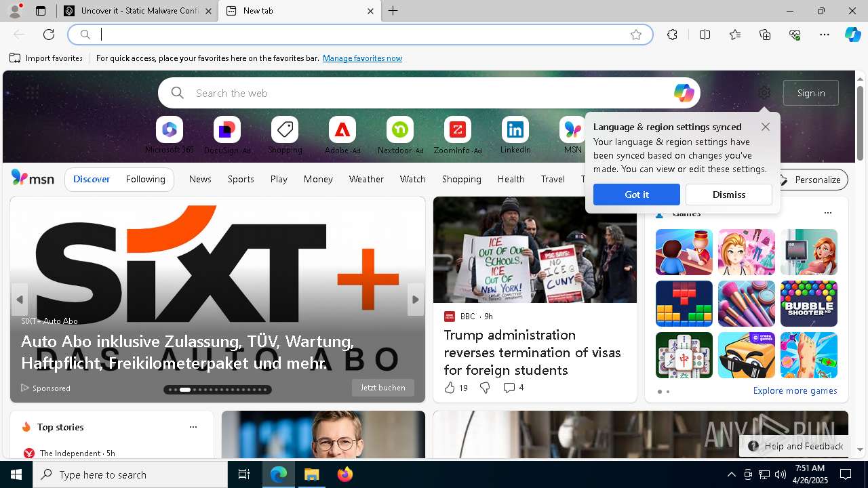Open the red Tetris-style blocks game thumbnail
This screenshot has width=868, height=488.
click(x=684, y=304)
